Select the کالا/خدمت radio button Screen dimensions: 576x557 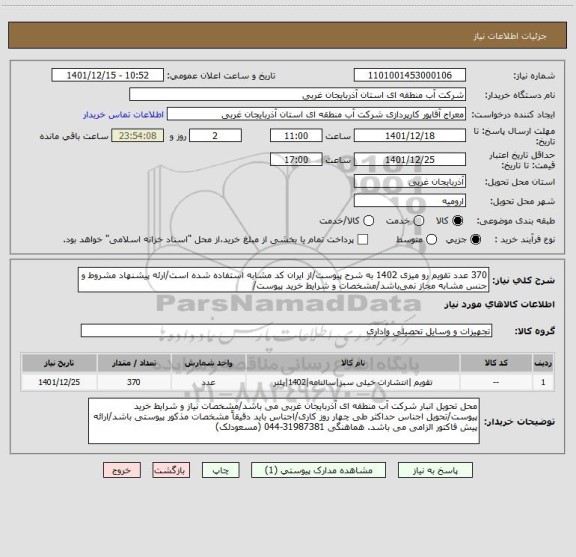[x=368, y=221]
